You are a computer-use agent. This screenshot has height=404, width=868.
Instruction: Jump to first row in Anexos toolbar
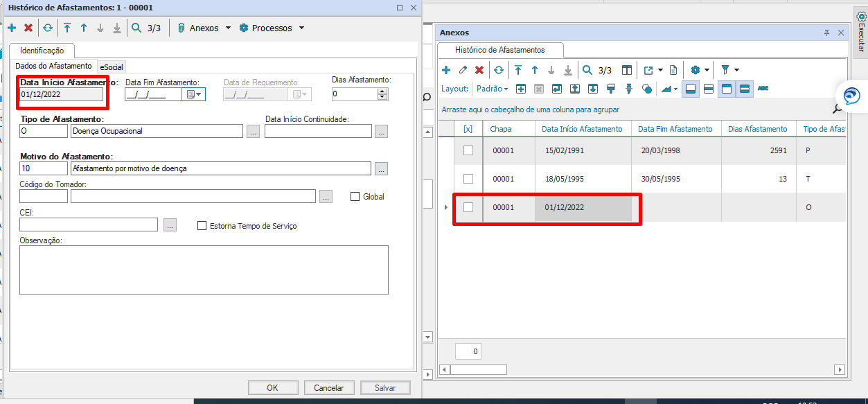[x=518, y=70]
